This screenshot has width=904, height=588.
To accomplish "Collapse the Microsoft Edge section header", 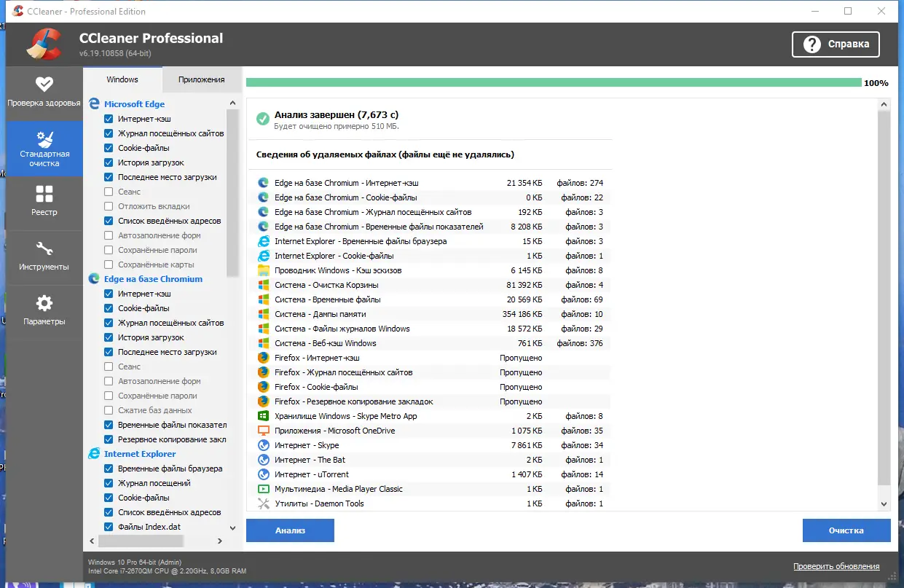I will 134,104.
